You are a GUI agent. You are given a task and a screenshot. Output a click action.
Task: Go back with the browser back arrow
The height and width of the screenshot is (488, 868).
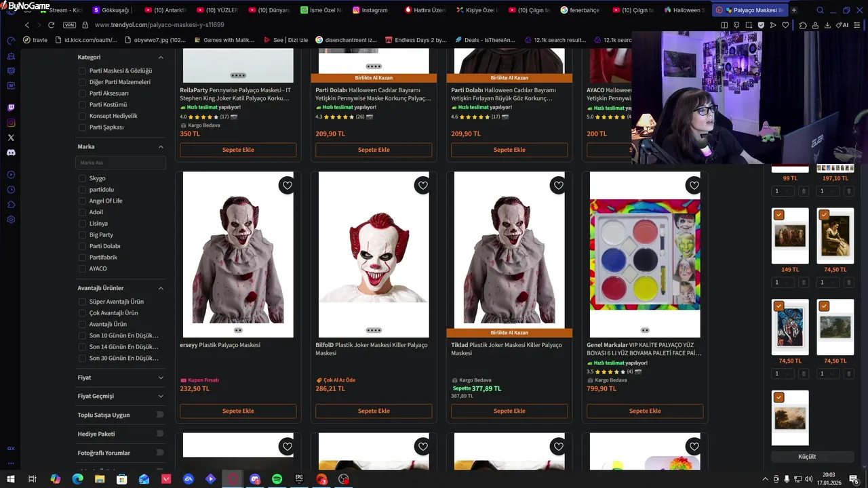[x=27, y=25]
